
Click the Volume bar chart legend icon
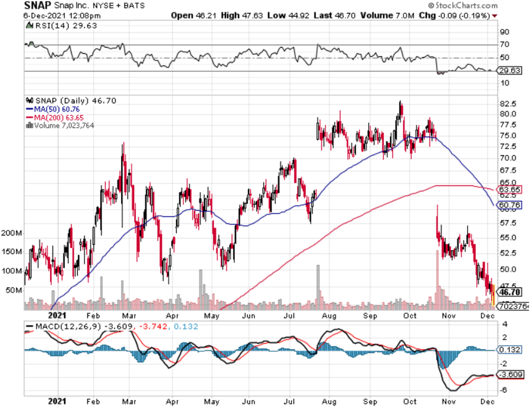click(27, 125)
